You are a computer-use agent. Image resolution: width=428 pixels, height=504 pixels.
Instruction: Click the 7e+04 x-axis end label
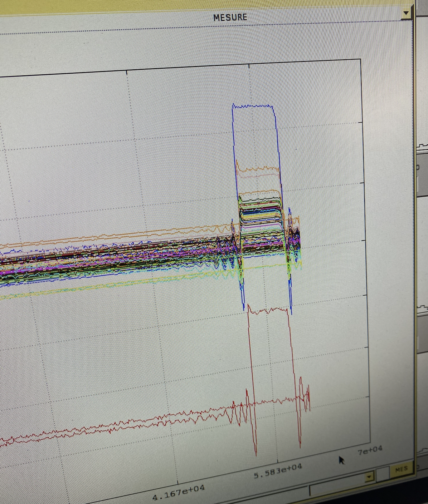(370, 450)
